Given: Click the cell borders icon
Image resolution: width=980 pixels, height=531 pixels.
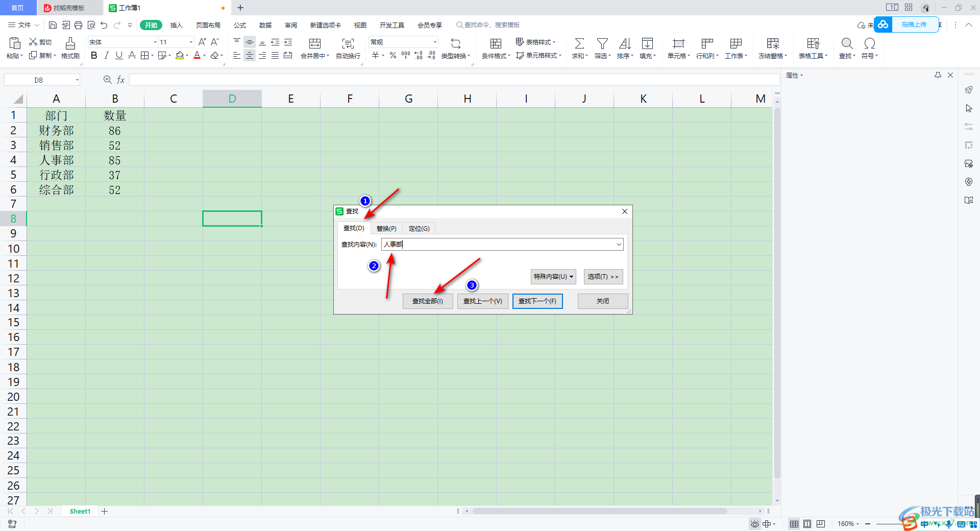Looking at the screenshot, I should tap(144, 55).
